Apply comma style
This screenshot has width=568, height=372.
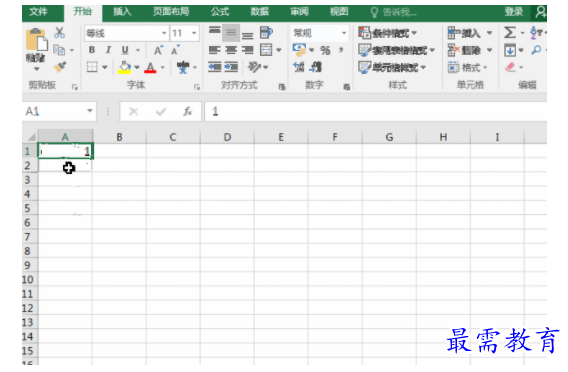point(341,50)
